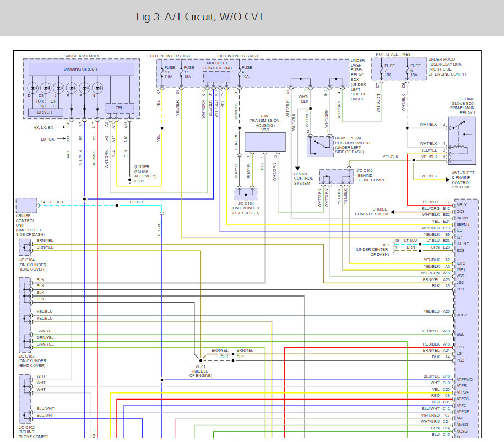Click the RED/YEL E7 wire label

[x=436, y=202]
